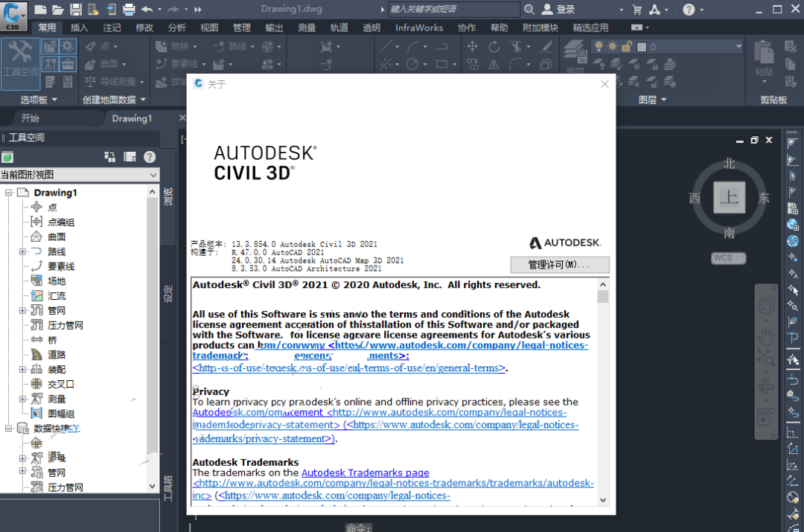Open the 设定 Settings side tab

click(x=167, y=294)
